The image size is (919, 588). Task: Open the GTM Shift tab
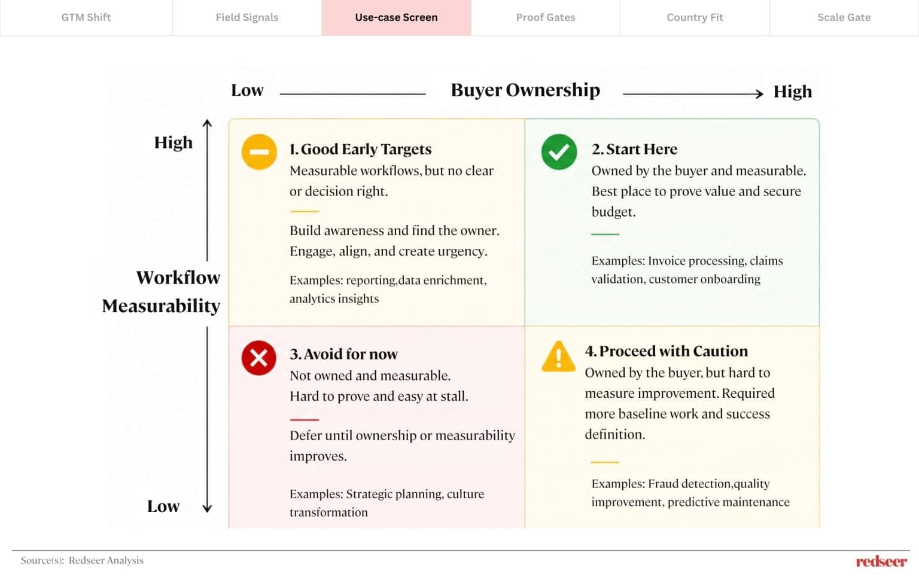pyautogui.click(x=86, y=17)
